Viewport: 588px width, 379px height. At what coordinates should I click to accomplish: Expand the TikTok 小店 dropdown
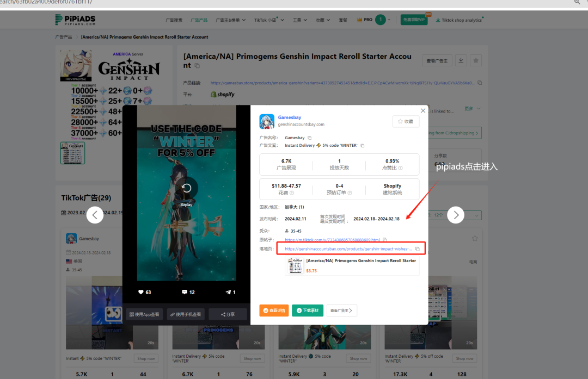coord(269,20)
